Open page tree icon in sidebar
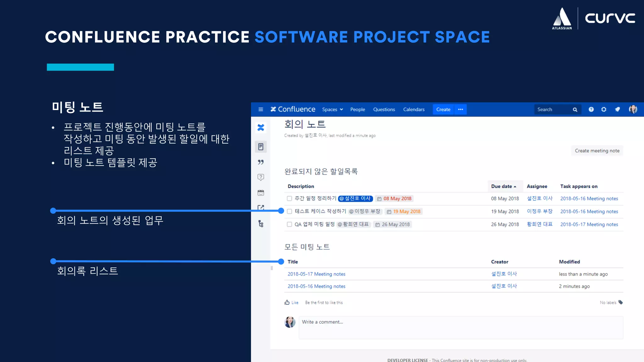The height and width of the screenshot is (362, 644). (261, 224)
